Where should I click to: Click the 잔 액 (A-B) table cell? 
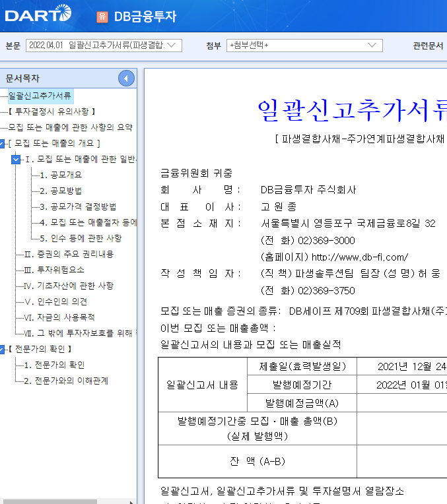(258, 462)
